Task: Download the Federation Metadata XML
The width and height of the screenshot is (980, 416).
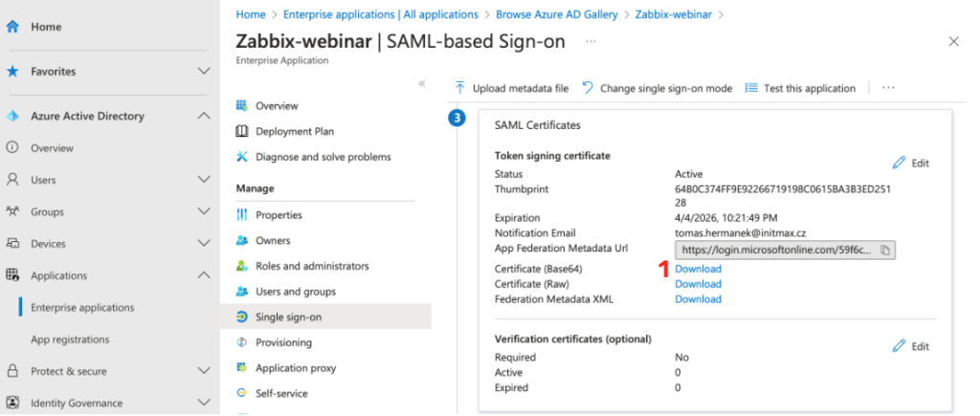Action: pos(698,299)
